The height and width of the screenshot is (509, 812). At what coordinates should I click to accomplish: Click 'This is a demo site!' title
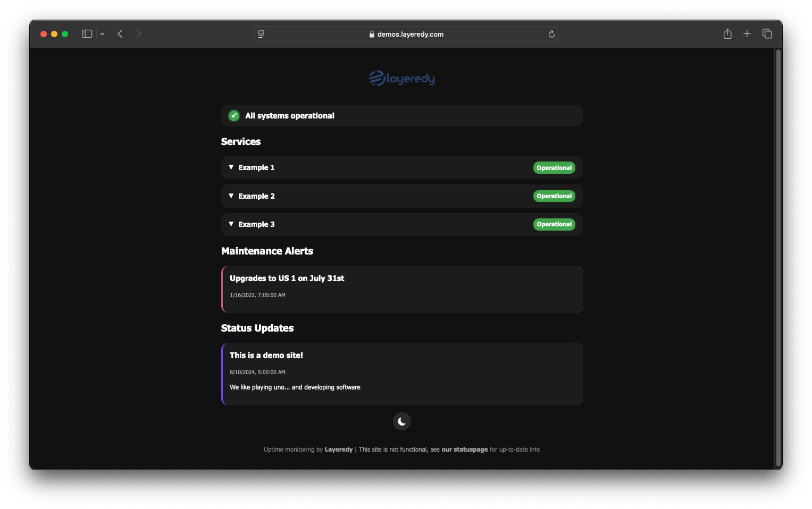(266, 355)
